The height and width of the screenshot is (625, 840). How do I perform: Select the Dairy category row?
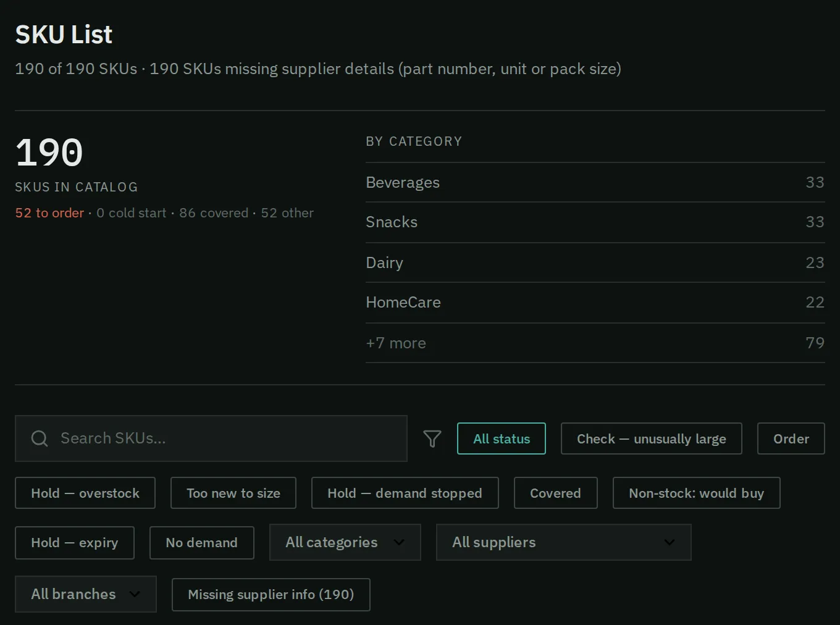595,262
